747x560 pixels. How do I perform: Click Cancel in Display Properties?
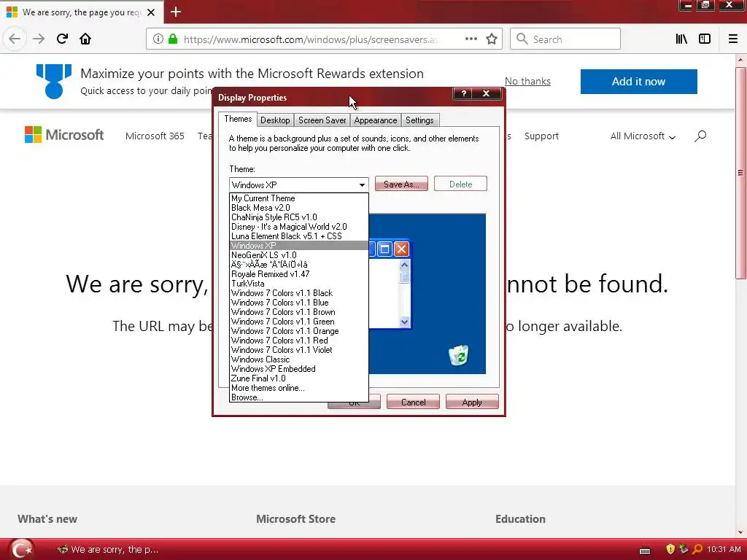tap(413, 402)
